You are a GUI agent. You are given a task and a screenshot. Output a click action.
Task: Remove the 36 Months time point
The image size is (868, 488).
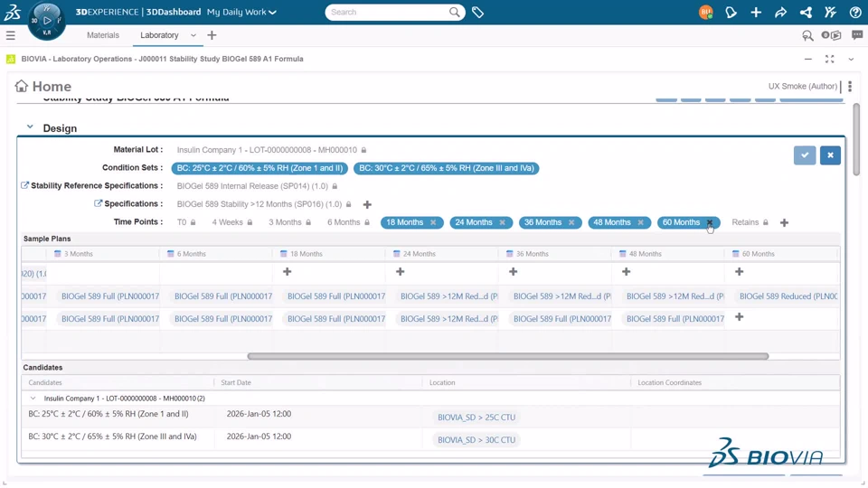point(571,222)
